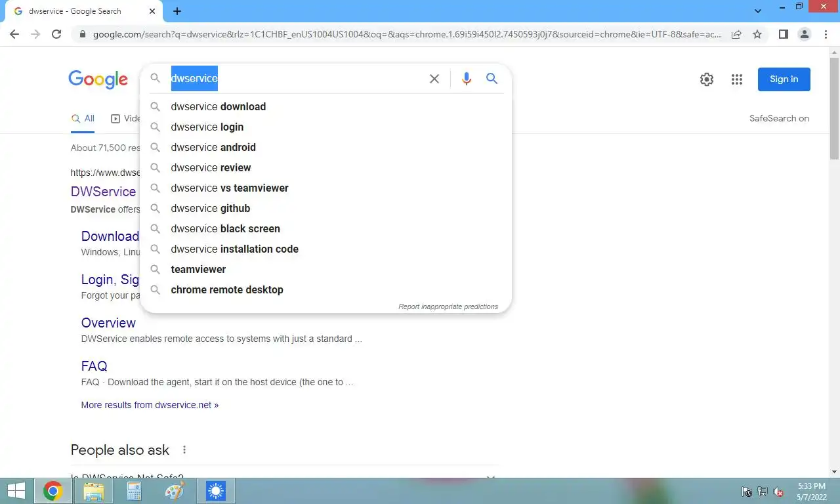Click Chrome icon in taskbar

(53, 491)
